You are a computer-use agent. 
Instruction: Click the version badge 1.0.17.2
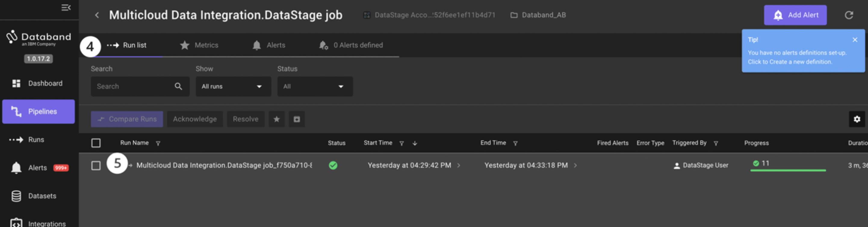click(x=39, y=59)
